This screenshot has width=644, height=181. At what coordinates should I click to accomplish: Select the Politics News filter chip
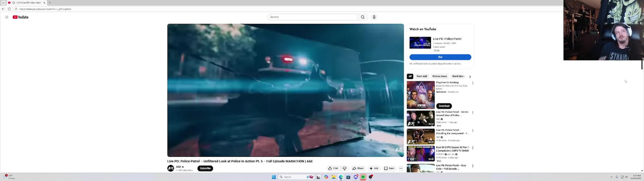click(439, 76)
